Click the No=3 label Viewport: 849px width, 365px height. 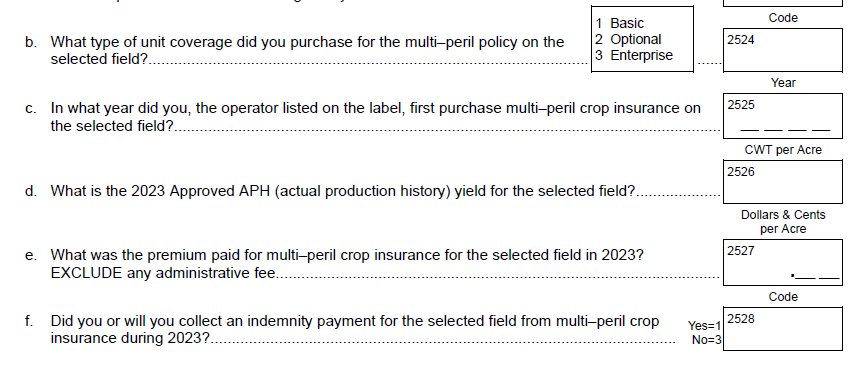[x=707, y=340]
